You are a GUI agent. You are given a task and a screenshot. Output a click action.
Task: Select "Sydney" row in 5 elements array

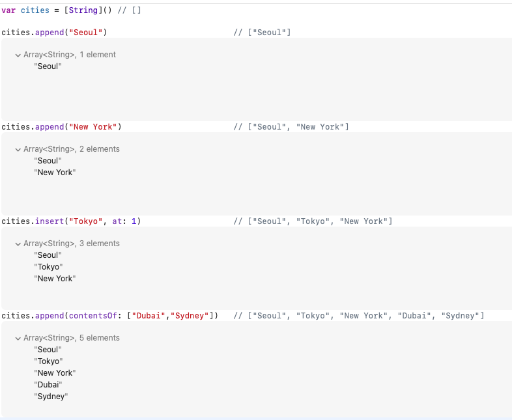tap(51, 397)
